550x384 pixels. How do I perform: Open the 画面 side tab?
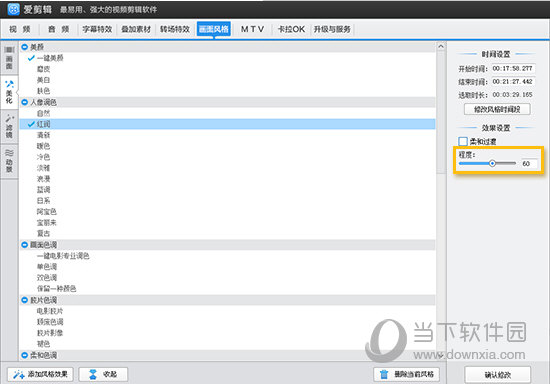coord(9,58)
